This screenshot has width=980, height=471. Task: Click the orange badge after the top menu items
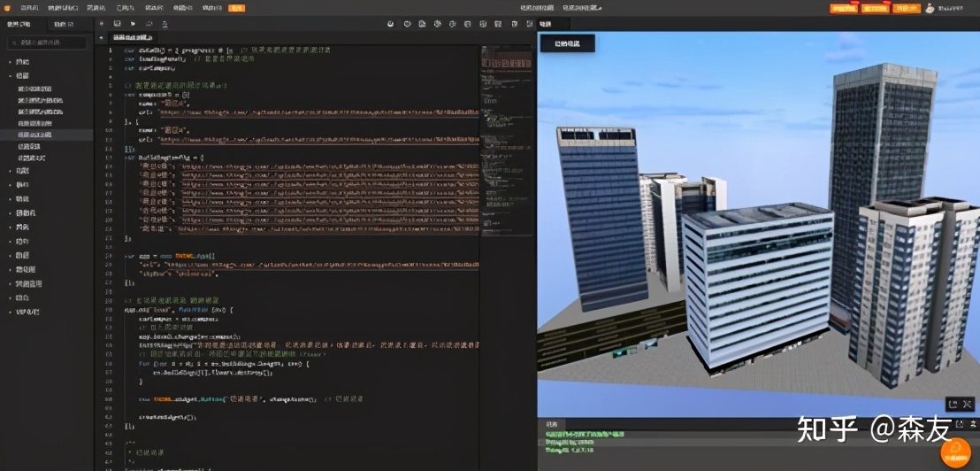coord(236,8)
